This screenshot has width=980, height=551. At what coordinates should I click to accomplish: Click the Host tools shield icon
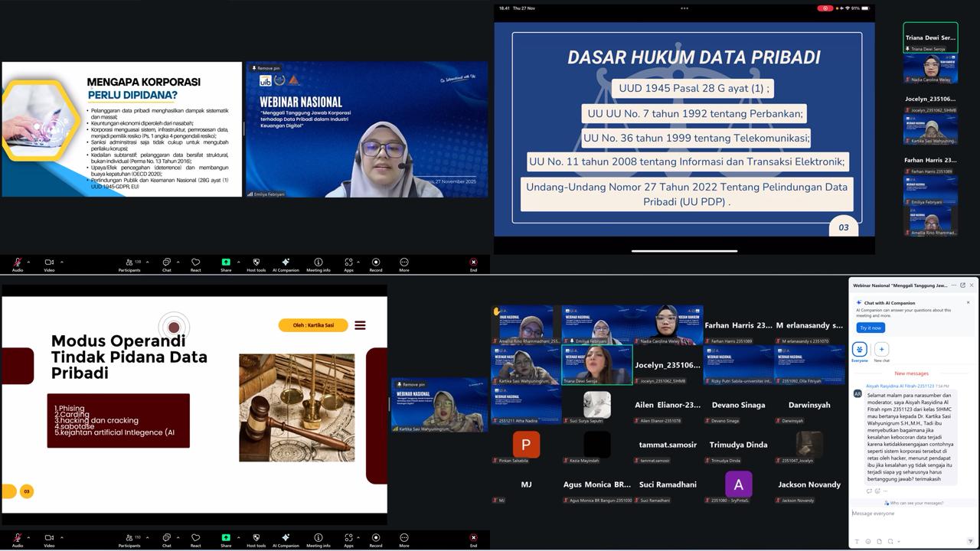[255, 538]
